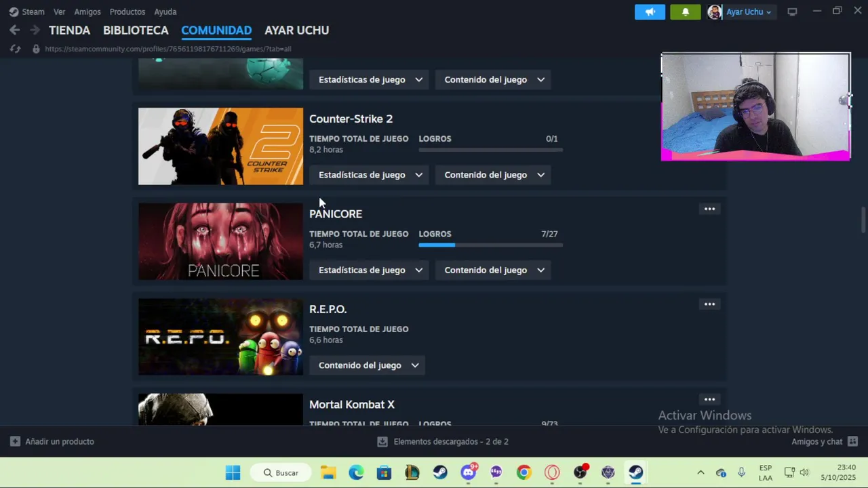Open Windows Start menu
The image size is (868, 488).
[233, 472]
